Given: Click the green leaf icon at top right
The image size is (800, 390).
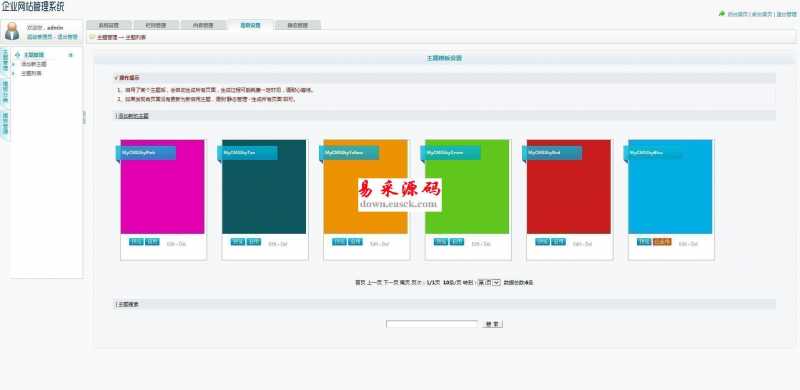Looking at the screenshot, I should point(722,14).
